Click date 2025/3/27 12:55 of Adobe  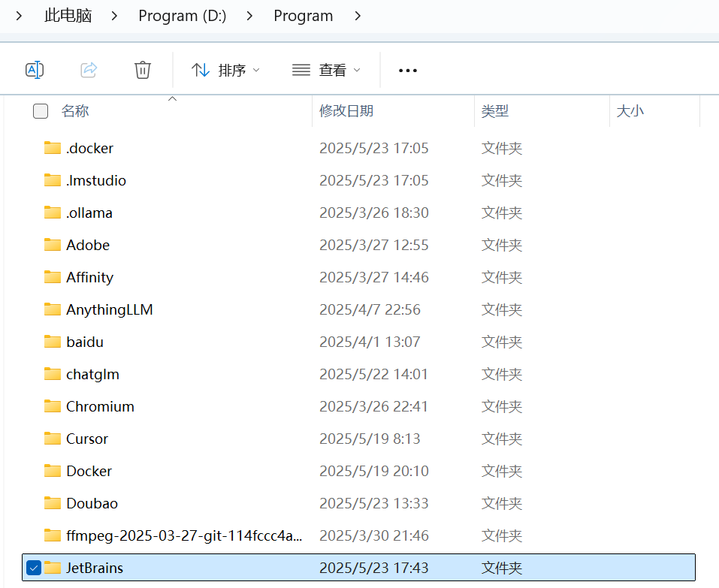click(373, 245)
